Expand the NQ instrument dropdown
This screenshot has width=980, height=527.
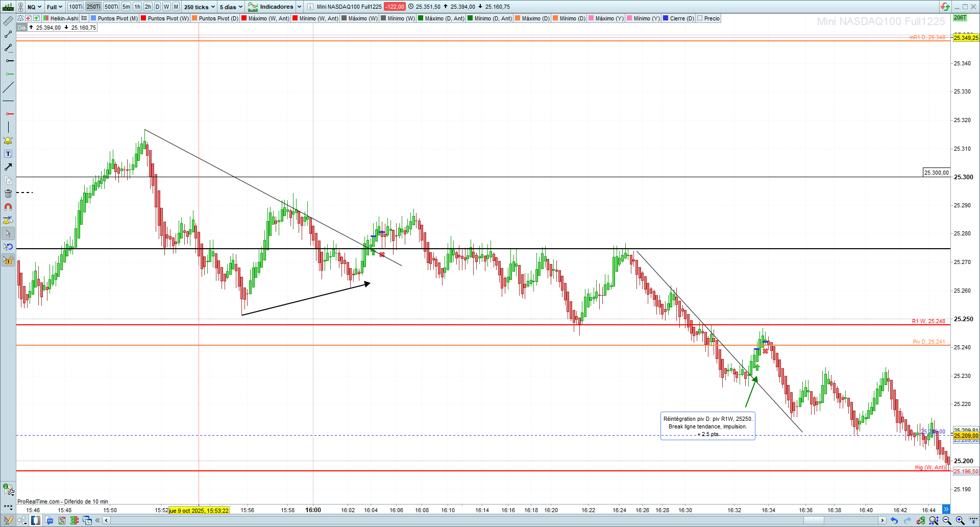[34, 7]
